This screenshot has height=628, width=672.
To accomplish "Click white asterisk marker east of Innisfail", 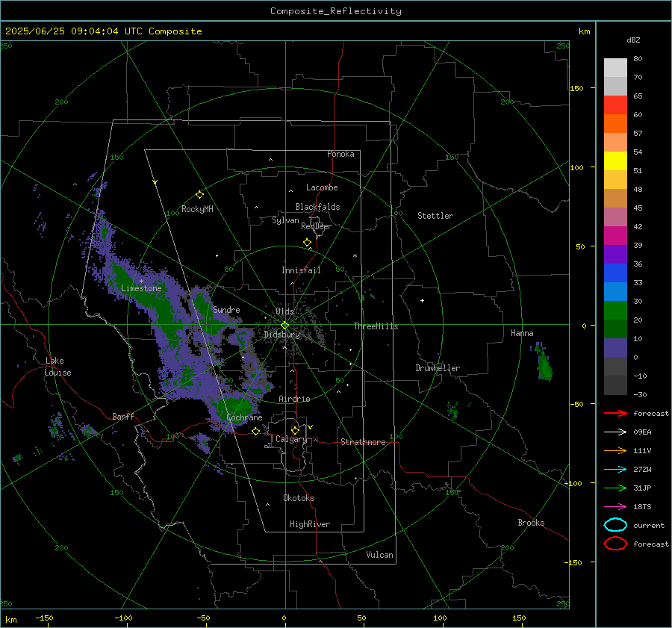I will pyautogui.click(x=355, y=256).
